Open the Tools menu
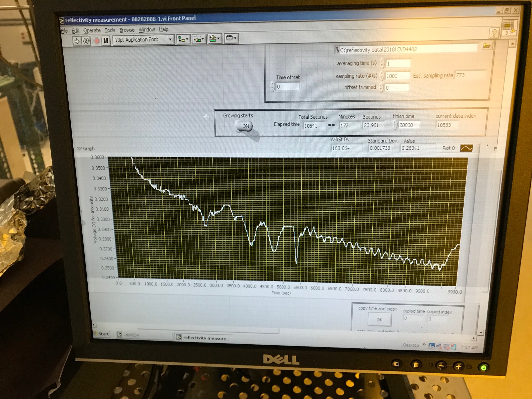Viewport: 532px width, 399px height. [110, 30]
